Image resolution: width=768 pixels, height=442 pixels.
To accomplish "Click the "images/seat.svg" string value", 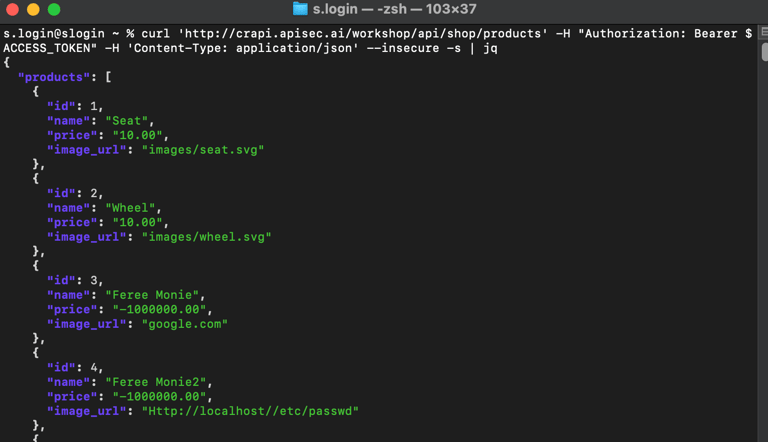I will tap(203, 150).
